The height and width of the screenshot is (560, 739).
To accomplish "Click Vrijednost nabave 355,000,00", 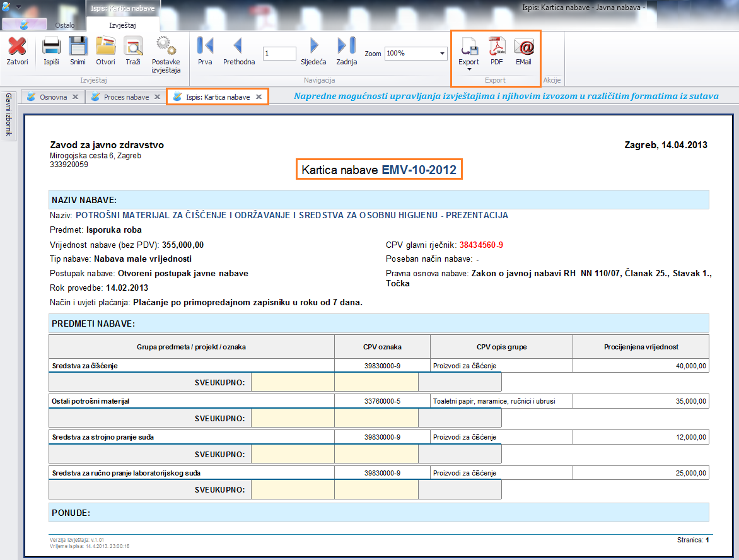I will (x=183, y=245).
